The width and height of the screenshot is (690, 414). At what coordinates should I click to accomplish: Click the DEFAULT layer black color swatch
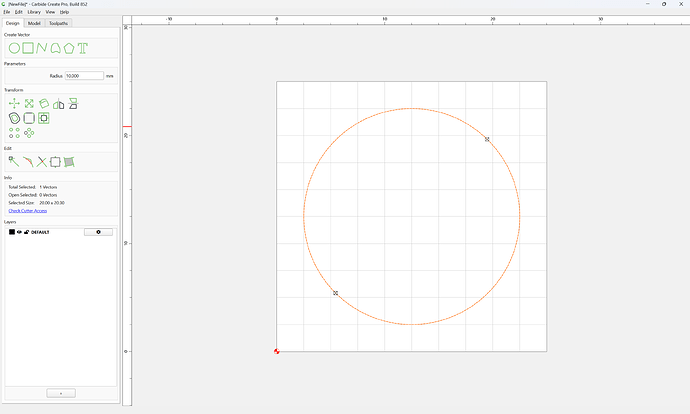point(12,232)
